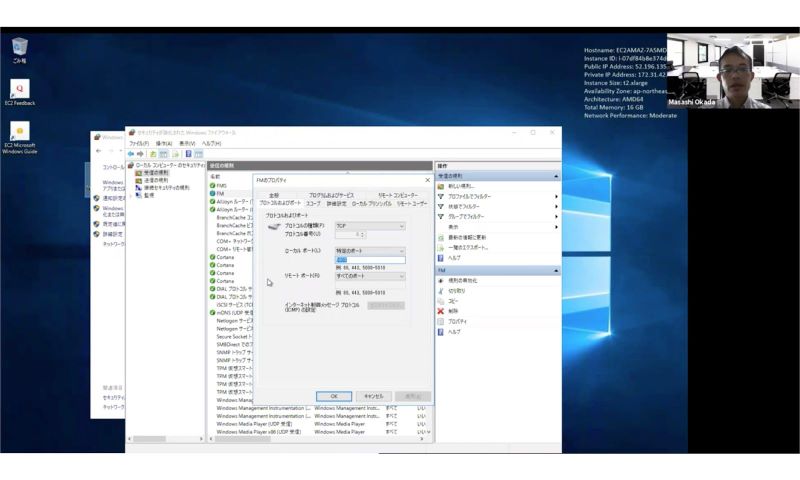This screenshot has width=800, height=480.
Task: Open the ファイル(F) menu
Action: [139, 144]
